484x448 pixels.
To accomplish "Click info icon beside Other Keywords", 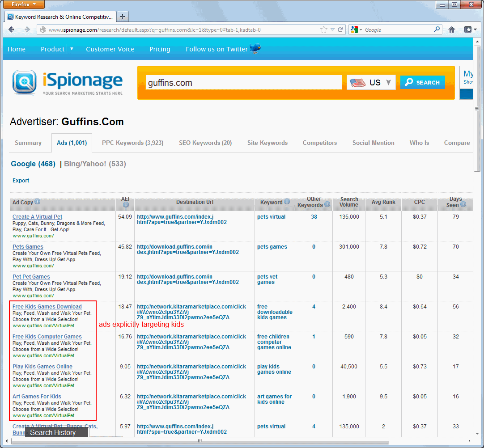I will click(x=327, y=204).
